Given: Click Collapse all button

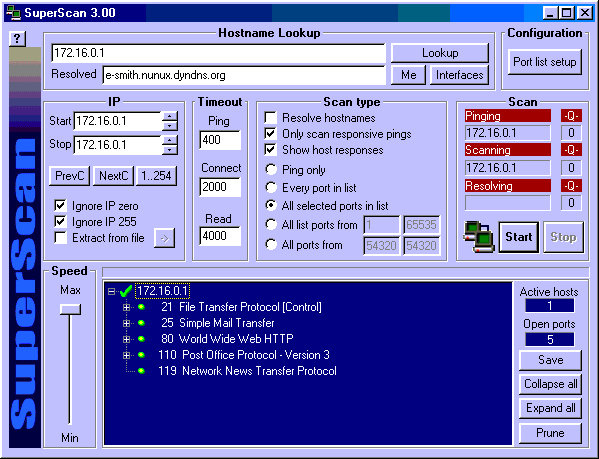Looking at the screenshot, I should coord(550,384).
